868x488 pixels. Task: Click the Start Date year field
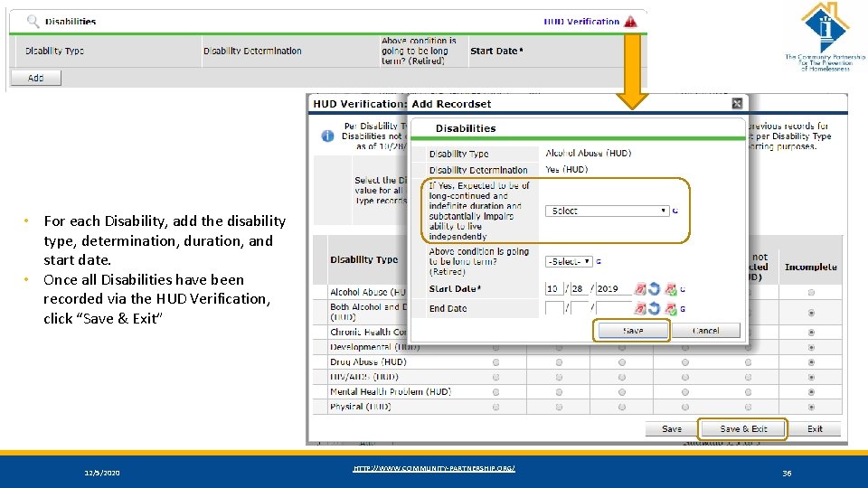tap(614, 289)
